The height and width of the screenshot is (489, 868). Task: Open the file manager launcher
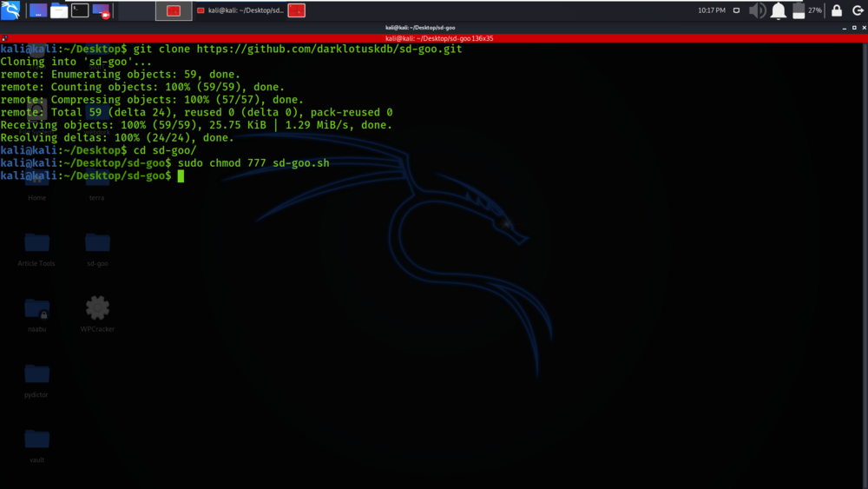[59, 10]
